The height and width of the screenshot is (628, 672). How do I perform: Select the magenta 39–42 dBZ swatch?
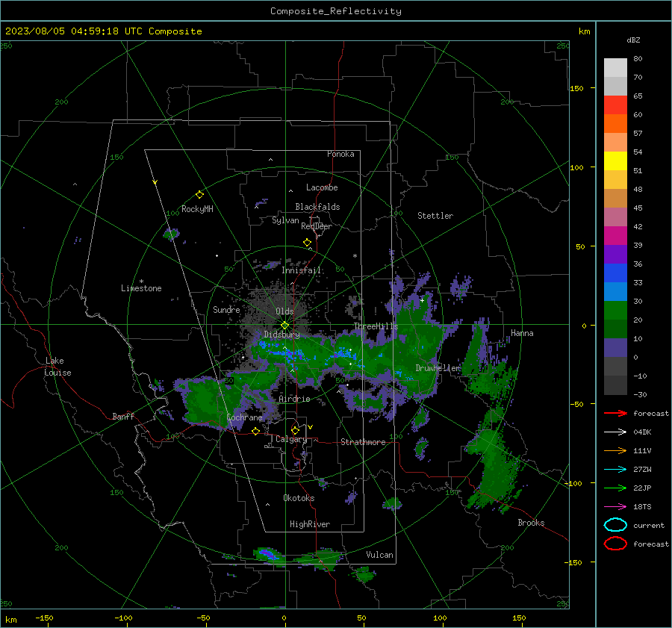[615, 236]
